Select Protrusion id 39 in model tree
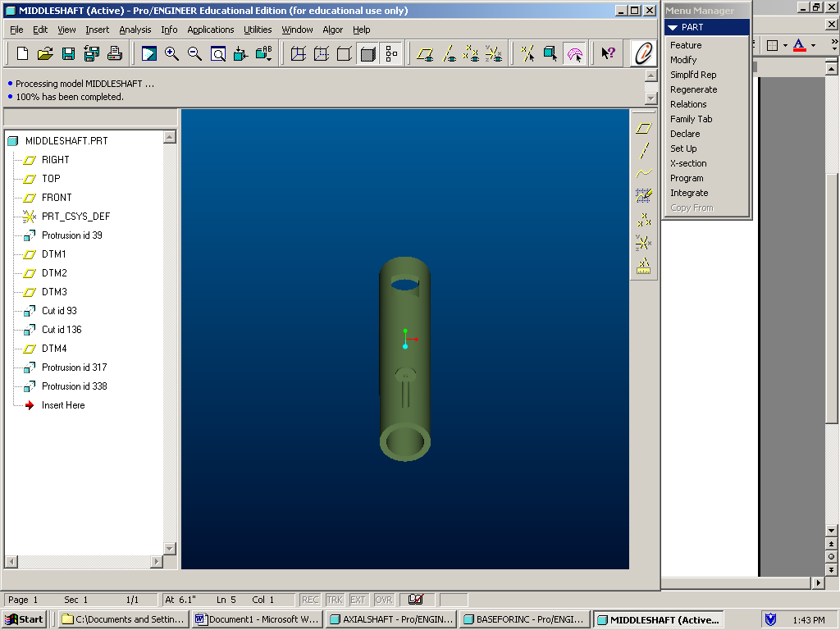 tap(72, 235)
